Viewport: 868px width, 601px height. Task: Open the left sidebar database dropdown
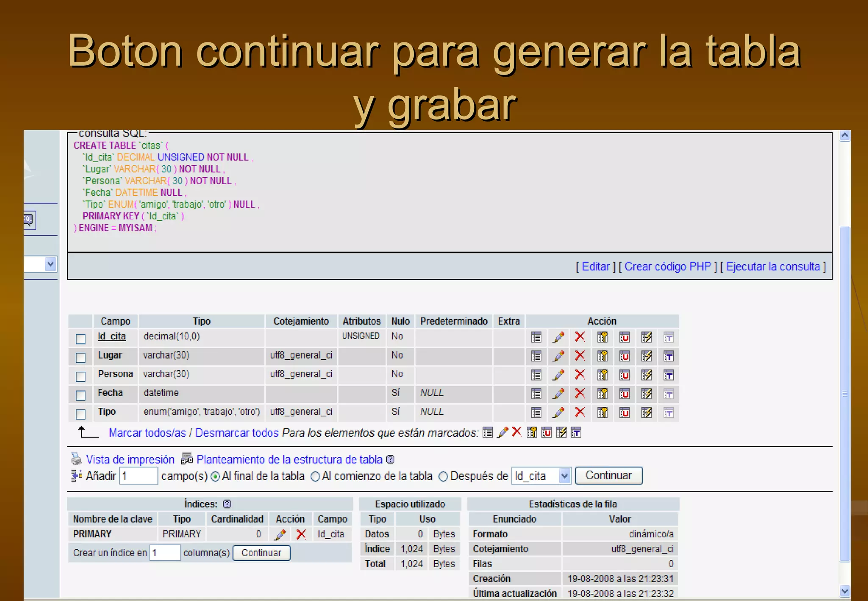pyautogui.click(x=40, y=264)
